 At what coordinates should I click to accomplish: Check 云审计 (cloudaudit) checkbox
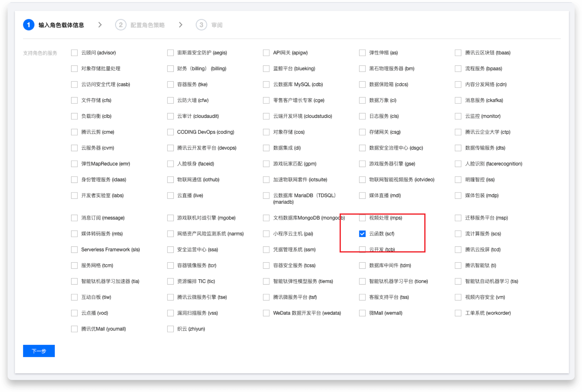[x=170, y=116]
